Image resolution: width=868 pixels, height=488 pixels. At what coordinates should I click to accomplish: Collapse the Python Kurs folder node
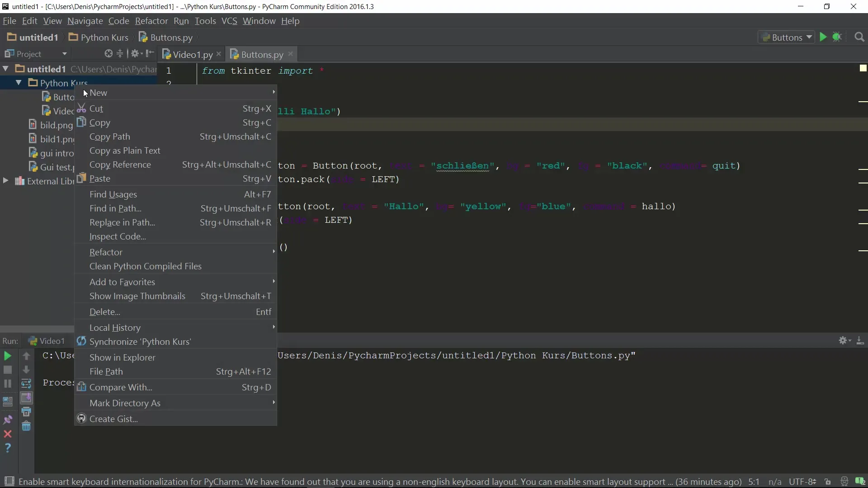pos(19,83)
